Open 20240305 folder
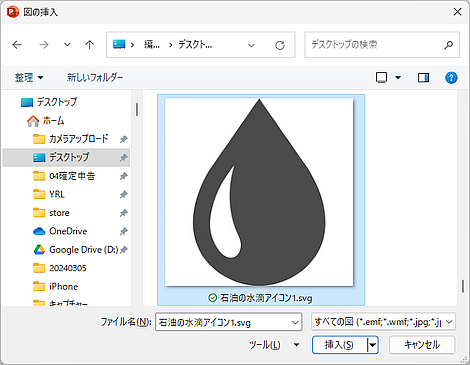 tap(60, 268)
